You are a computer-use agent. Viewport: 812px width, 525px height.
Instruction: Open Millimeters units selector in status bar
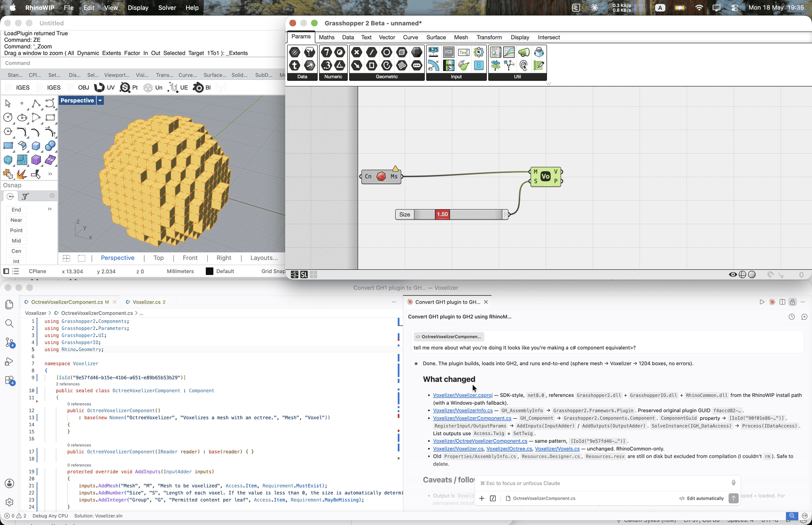click(x=180, y=271)
